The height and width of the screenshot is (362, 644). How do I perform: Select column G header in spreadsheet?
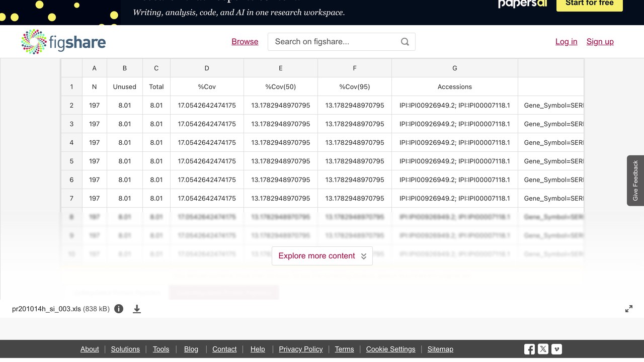455,68
